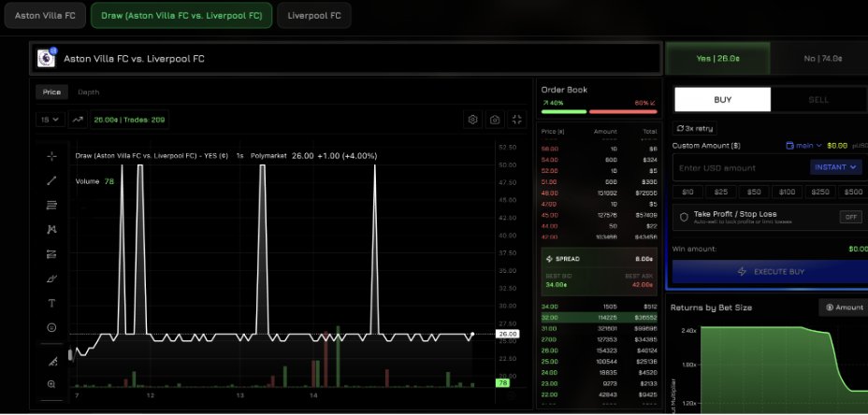
Task: Choose the $10 preset amount
Action: tap(687, 192)
